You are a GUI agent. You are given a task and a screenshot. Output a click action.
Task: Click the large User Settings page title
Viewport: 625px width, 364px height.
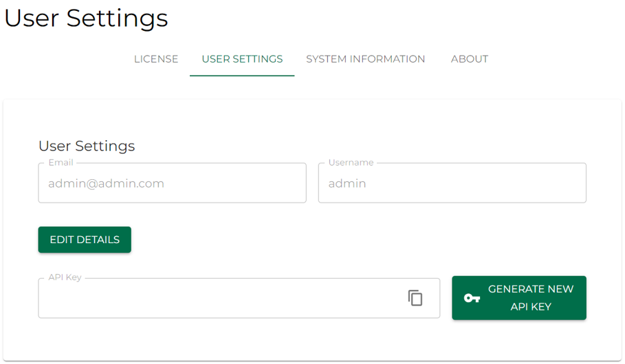pyautogui.click(x=86, y=18)
